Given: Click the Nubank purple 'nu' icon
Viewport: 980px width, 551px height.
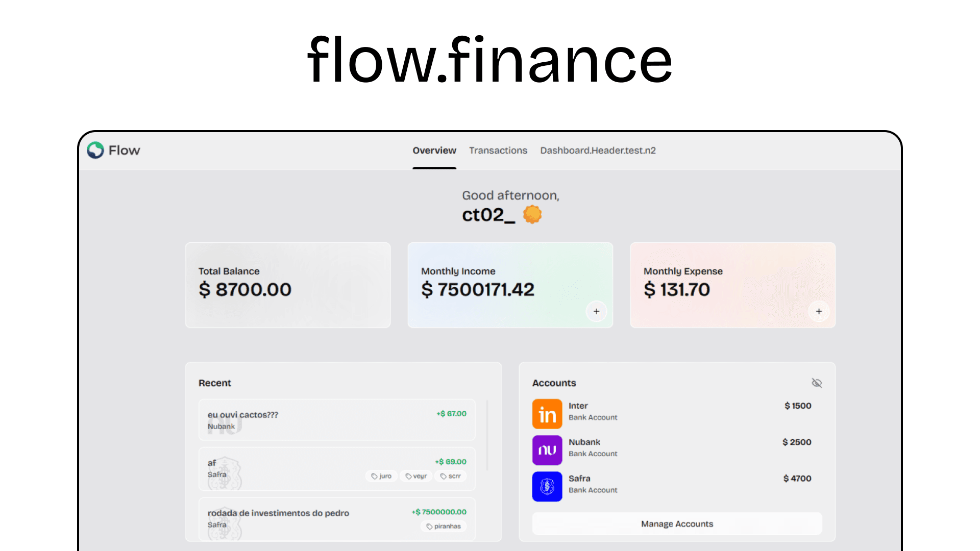Looking at the screenshot, I should 547,450.
